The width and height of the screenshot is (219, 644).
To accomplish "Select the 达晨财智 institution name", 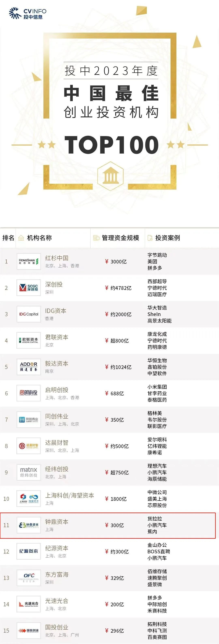I will [57, 443].
